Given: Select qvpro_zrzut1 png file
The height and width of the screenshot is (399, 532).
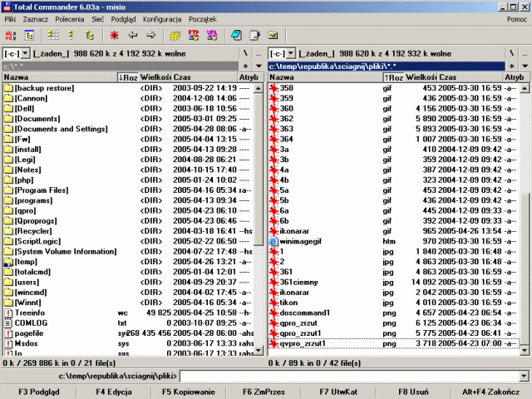Looking at the screenshot, I should coord(393,343).
